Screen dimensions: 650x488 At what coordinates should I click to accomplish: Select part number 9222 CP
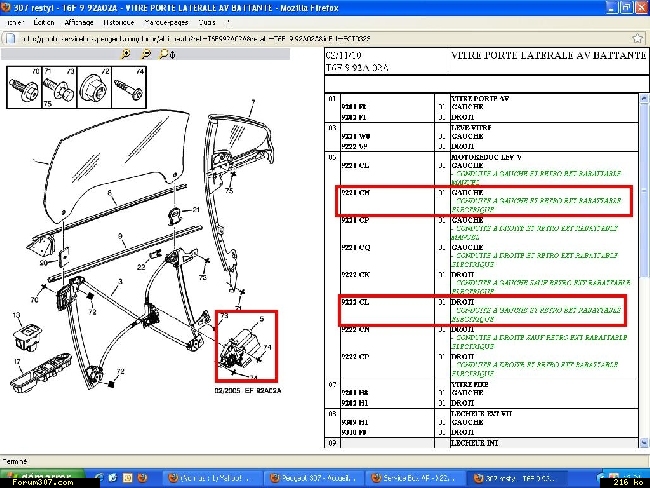click(355, 357)
